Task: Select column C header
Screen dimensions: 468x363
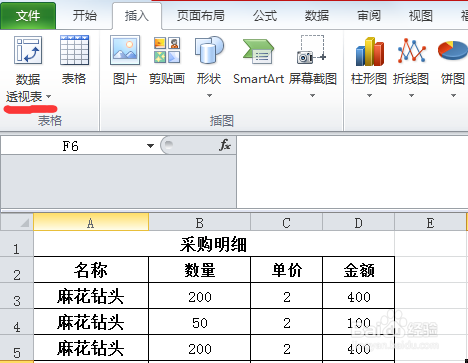Action: click(x=286, y=222)
